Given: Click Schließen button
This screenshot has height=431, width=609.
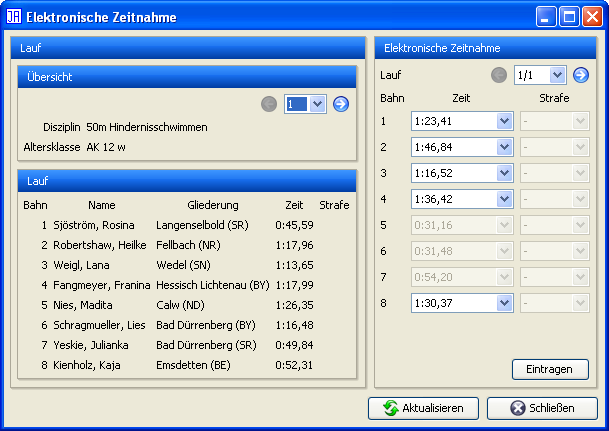Looking at the screenshot, I should (542, 408).
